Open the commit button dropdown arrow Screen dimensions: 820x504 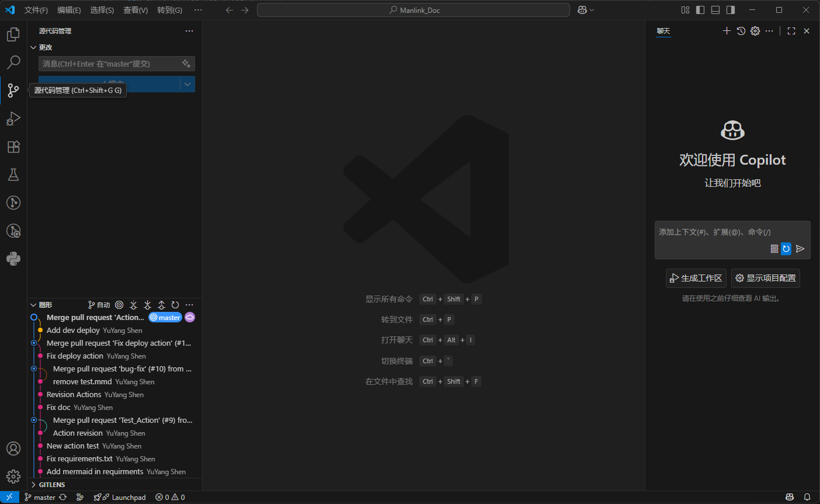[187, 84]
